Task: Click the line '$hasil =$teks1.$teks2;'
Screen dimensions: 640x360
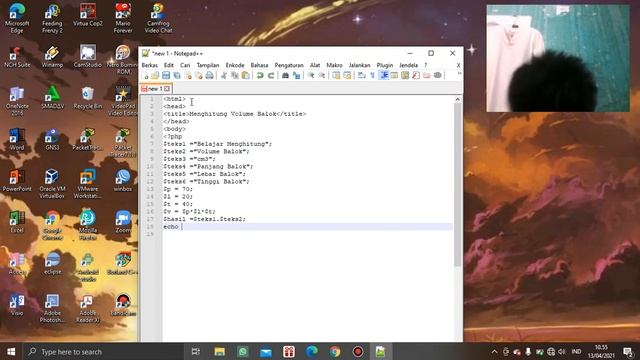Action: [204, 219]
